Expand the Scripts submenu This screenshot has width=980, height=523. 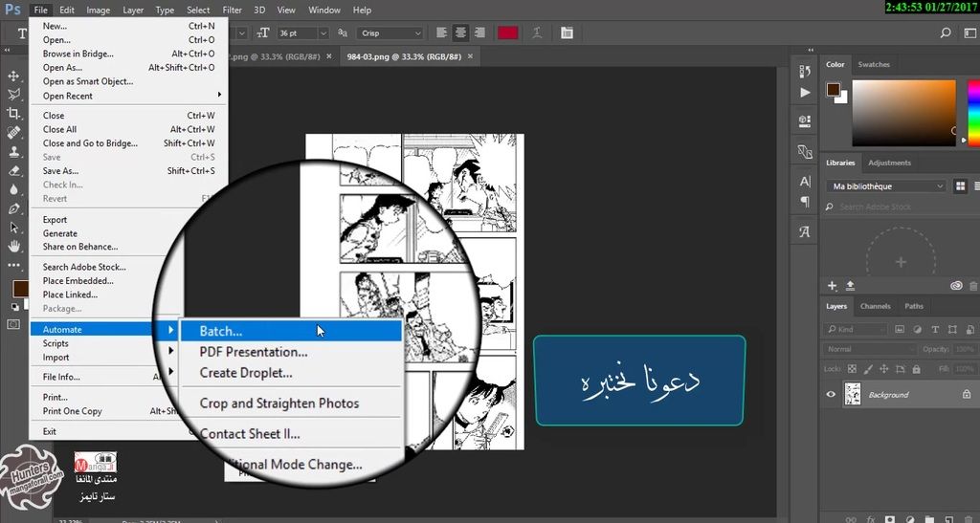pos(101,343)
